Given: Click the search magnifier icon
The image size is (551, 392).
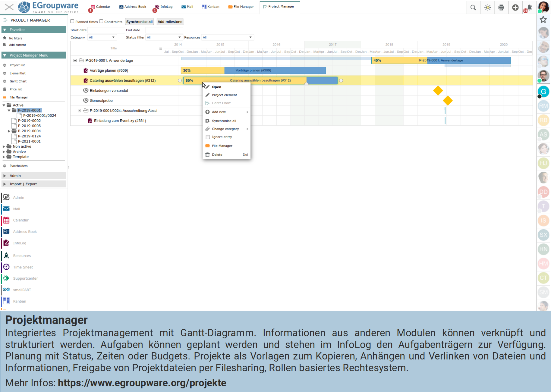Looking at the screenshot, I should [473, 8].
